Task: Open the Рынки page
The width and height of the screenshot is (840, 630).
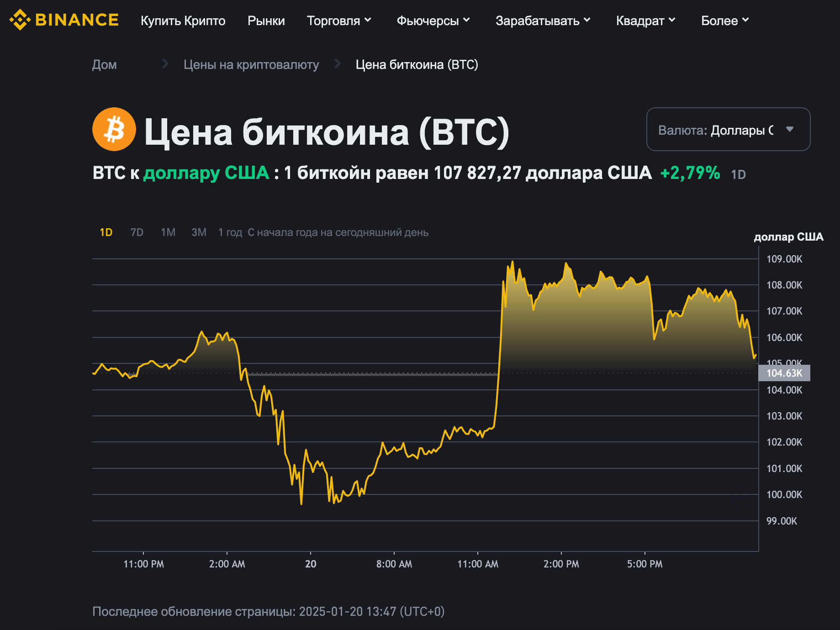Action: [x=266, y=21]
